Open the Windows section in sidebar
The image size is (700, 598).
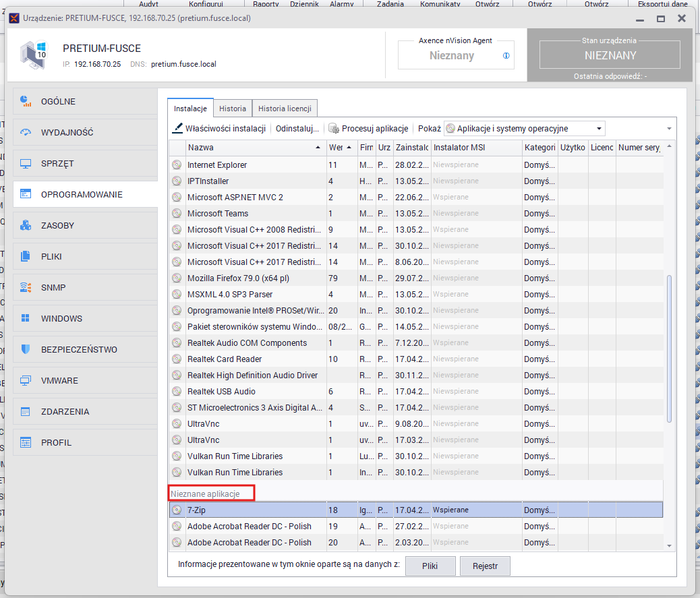[x=61, y=318]
